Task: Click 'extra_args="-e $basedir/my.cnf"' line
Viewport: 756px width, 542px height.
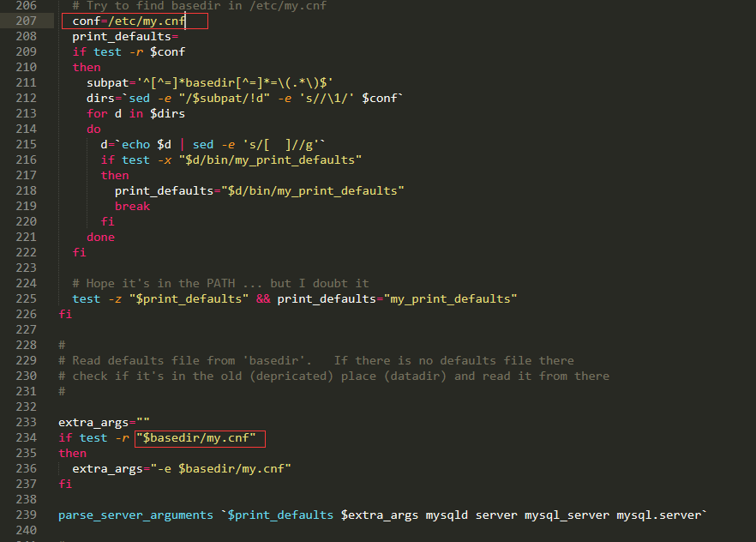Action: click(x=182, y=469)
